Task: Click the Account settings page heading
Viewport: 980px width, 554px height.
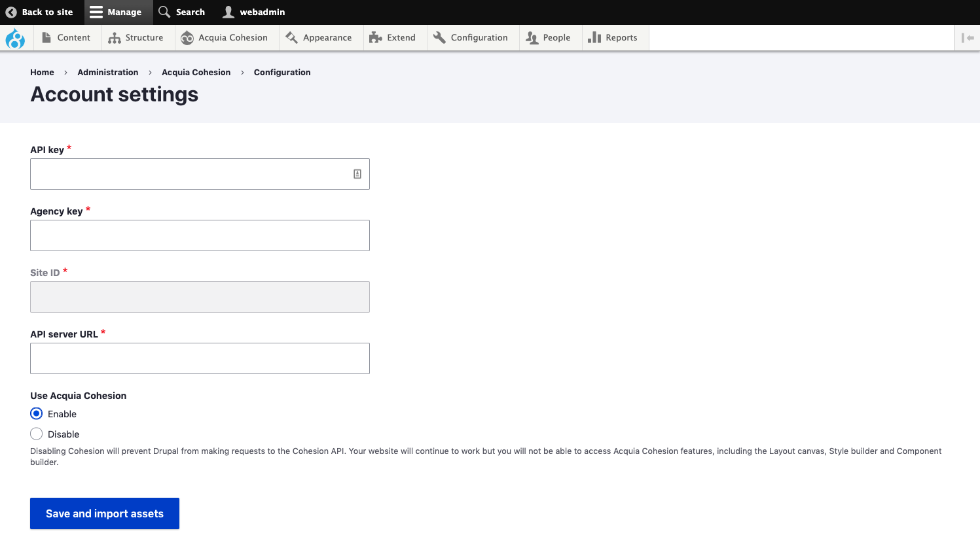Action: click(x=115, y=94)
